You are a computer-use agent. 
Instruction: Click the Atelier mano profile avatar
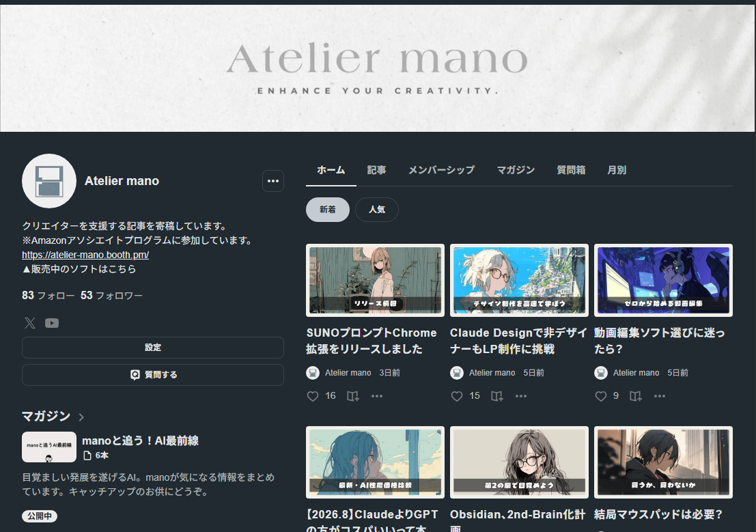tap(49, 181)
